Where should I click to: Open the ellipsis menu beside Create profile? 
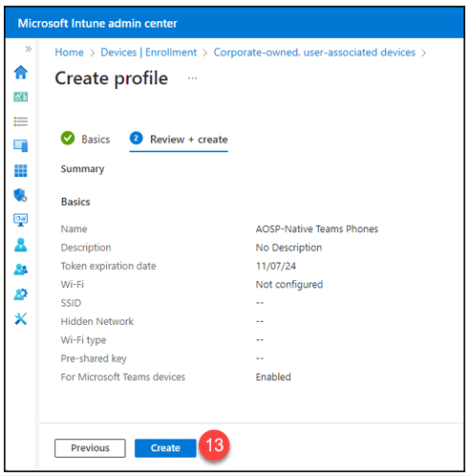[x=192, y=78]
